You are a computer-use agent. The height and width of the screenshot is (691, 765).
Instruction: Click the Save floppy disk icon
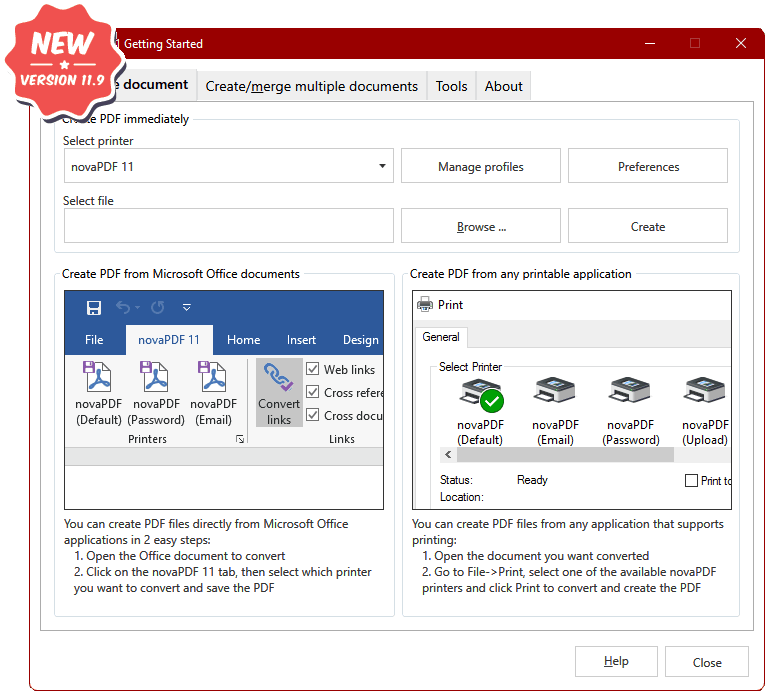[94, 308]
